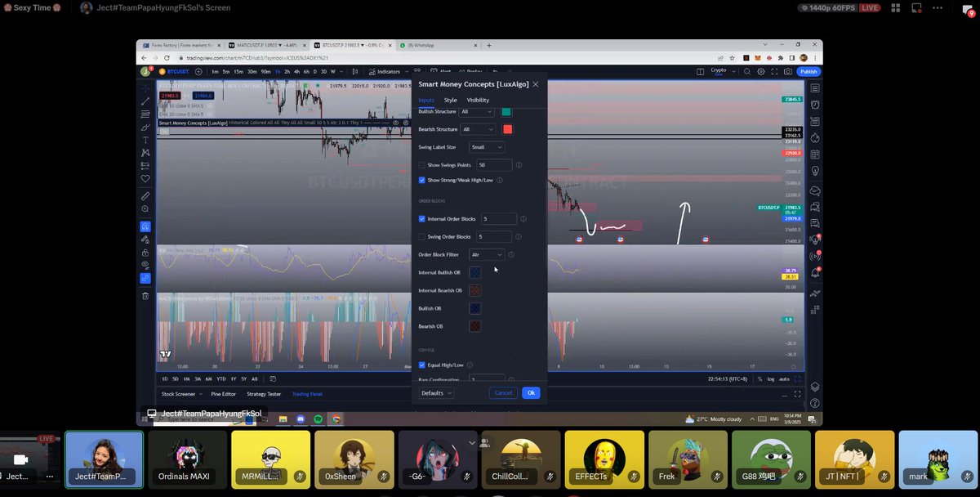Open Swing Label Size dropdown
Image resolution: width=980 pixels, height=497 pixels.
point(487,147)
